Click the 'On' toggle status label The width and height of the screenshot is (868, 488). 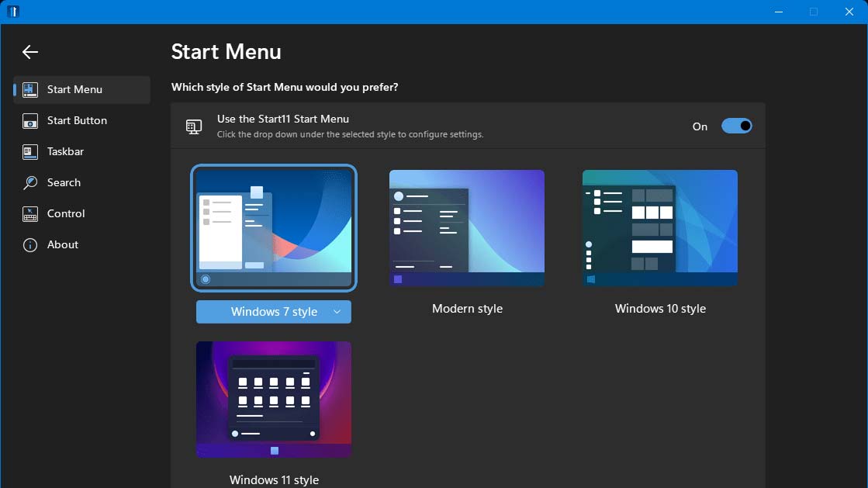(700, 126)
